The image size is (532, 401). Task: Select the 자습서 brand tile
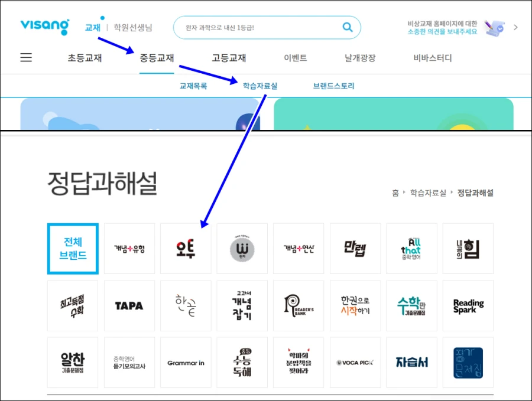pyautogui.click(x=411, y=363)
